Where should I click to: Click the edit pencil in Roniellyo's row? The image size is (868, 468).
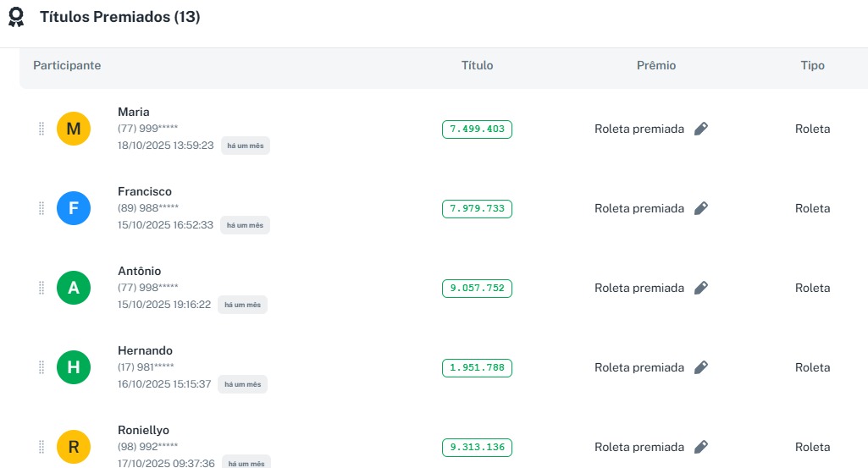coord(700,447)
